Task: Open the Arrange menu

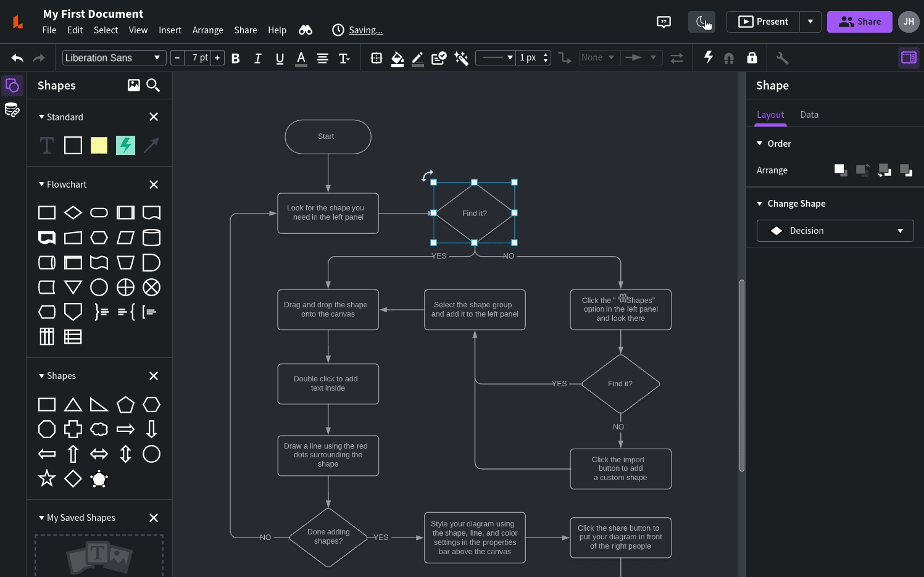Action: click(208, 30)
